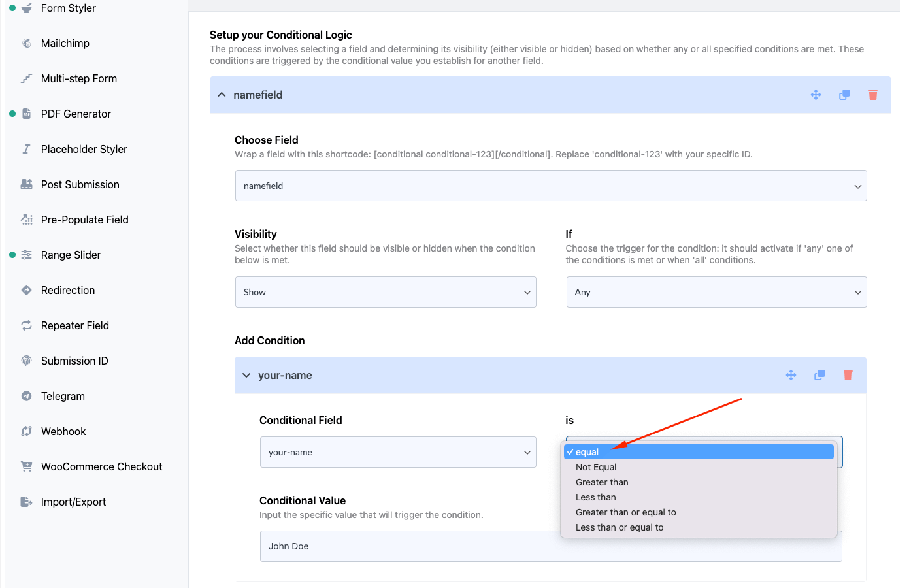The height and width of the screenshot is (588, 909).
Task: Choose Greater than in the operator dropdown
Action: [x=602, y=482]
